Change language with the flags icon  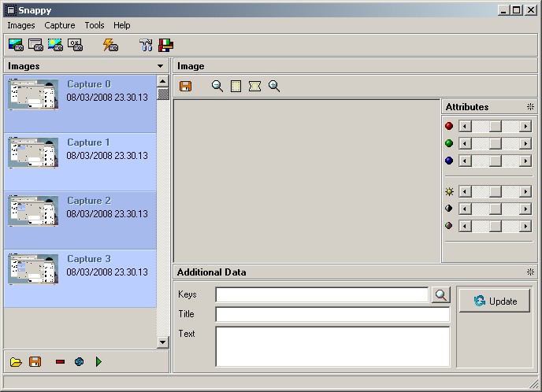[165, 45]
